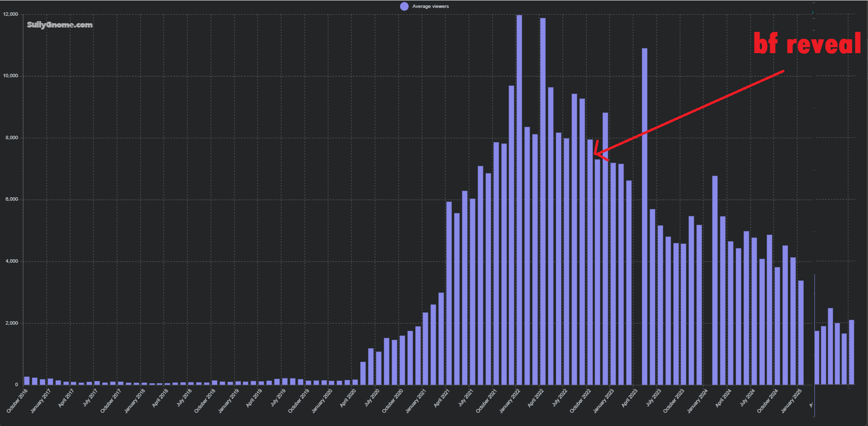Select the April 2021 average viewers bar

coord(449,293)
